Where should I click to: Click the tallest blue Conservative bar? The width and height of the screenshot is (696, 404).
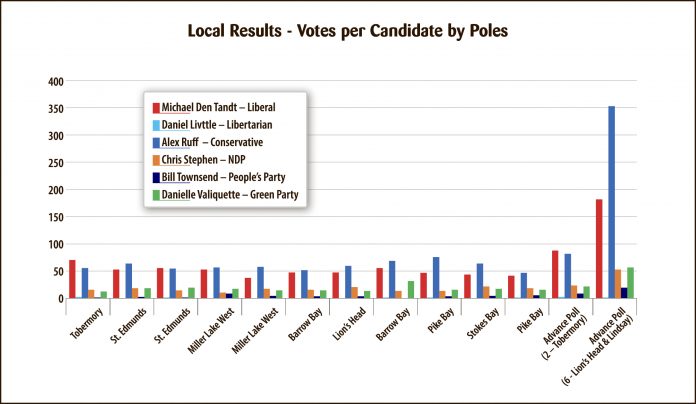click(612, 202)
